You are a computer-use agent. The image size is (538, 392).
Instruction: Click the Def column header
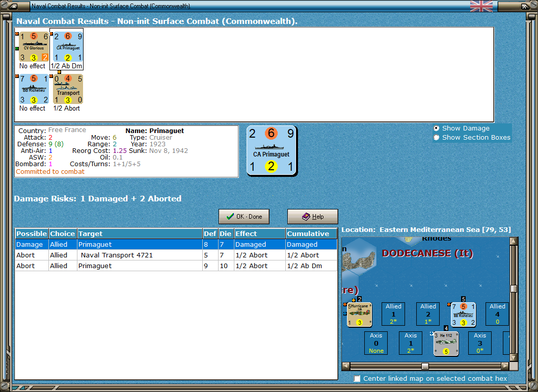[x=210, y=233]
